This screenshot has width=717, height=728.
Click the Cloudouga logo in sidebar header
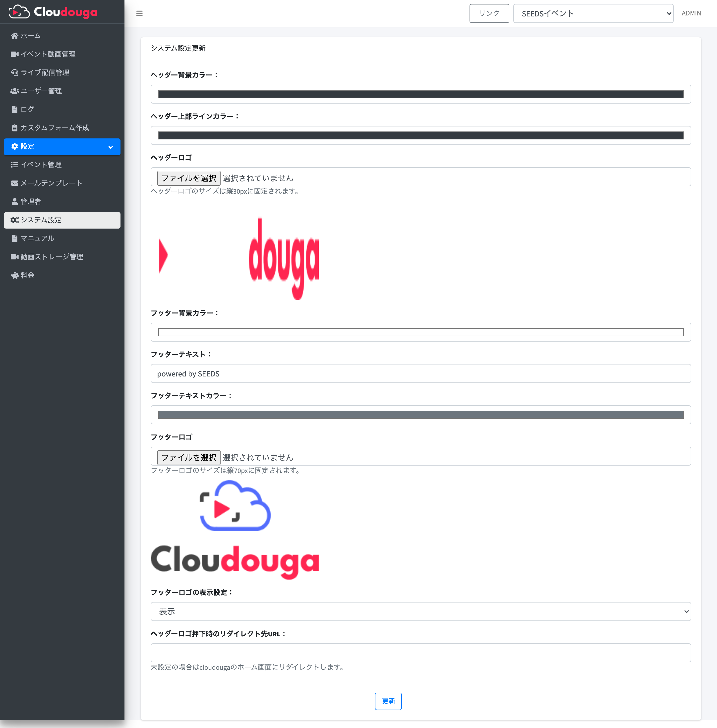pyautogui.click(x=53, y=12)
